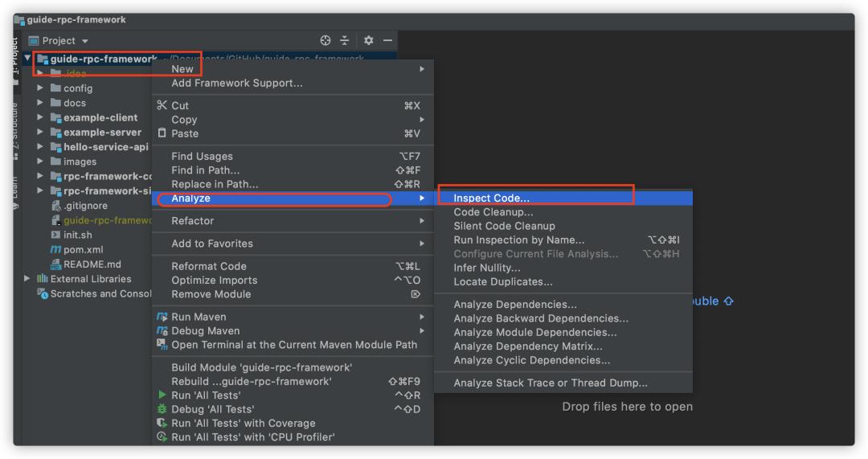
Task: Click the locate/select opened file target icon
Action: [325, 40]
